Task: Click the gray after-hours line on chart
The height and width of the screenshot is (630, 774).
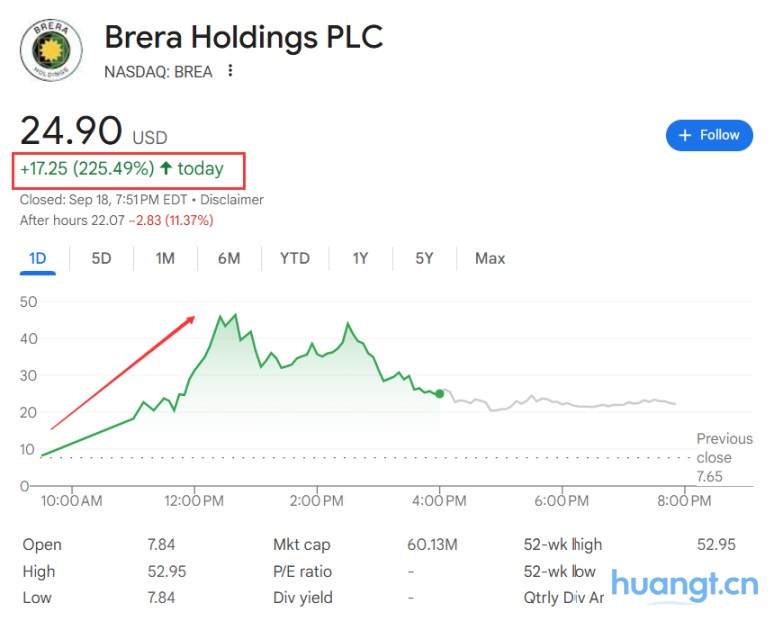Action: 560,403
